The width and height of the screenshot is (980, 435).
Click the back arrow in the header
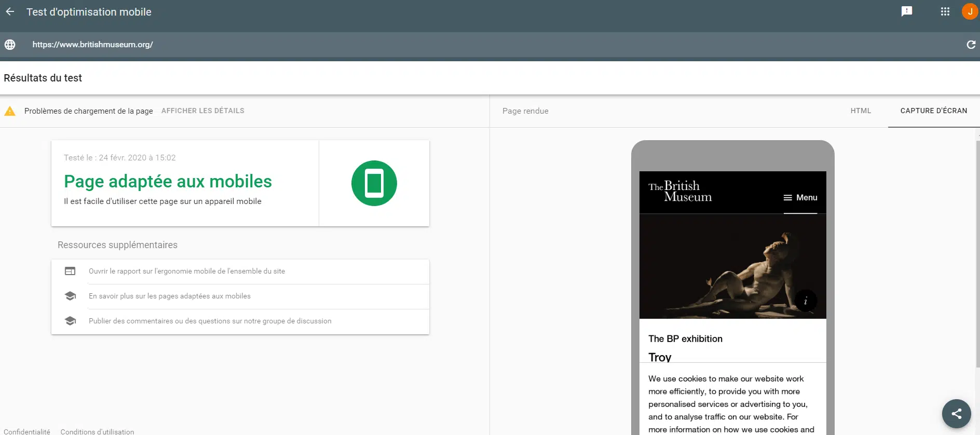click(10, 11)
